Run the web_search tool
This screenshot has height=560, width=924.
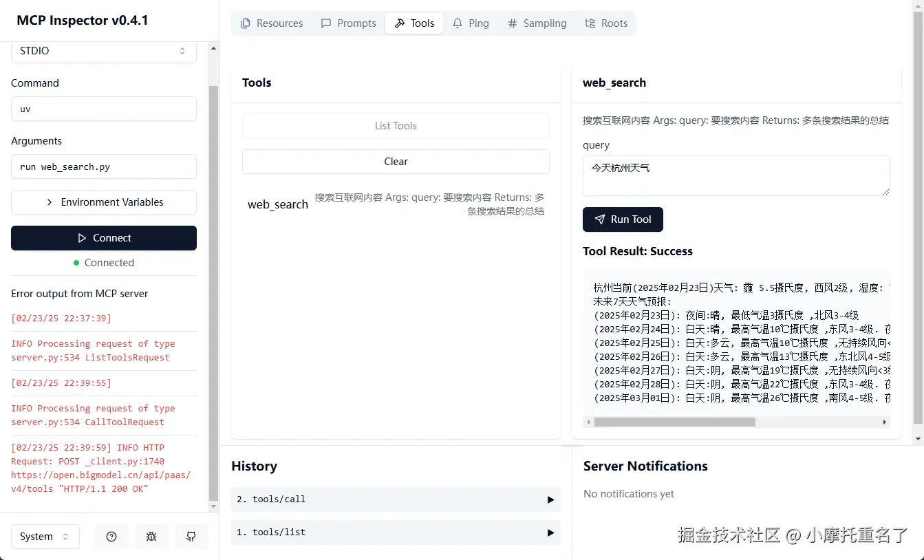(x=623, y=219)
